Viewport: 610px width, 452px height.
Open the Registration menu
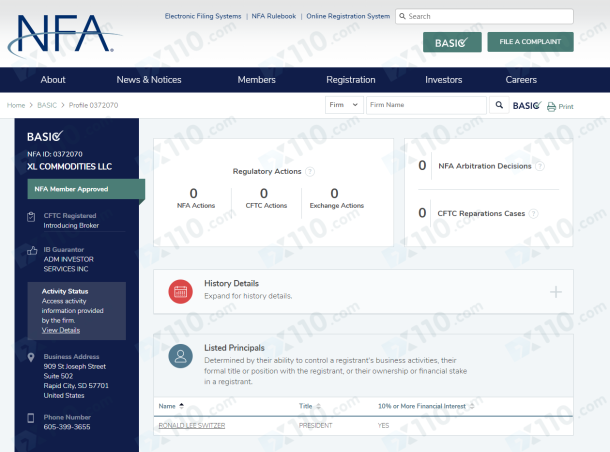click(351, 80)
